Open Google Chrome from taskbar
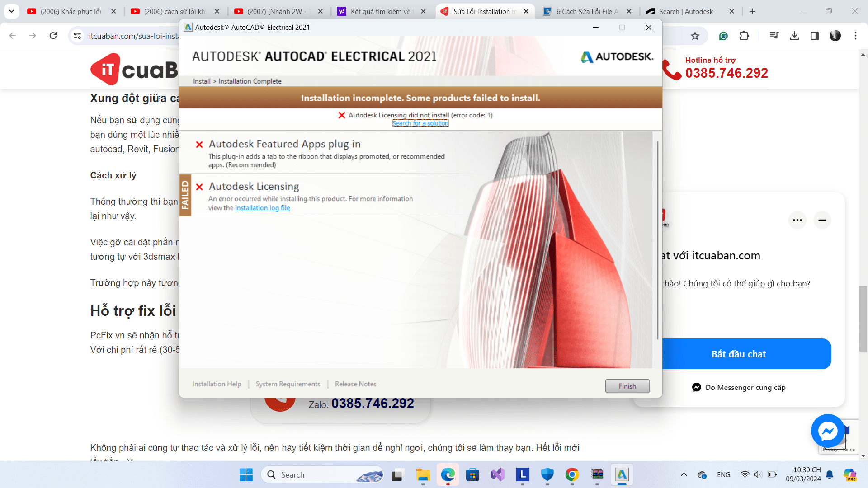 click(x=572, y=475)
